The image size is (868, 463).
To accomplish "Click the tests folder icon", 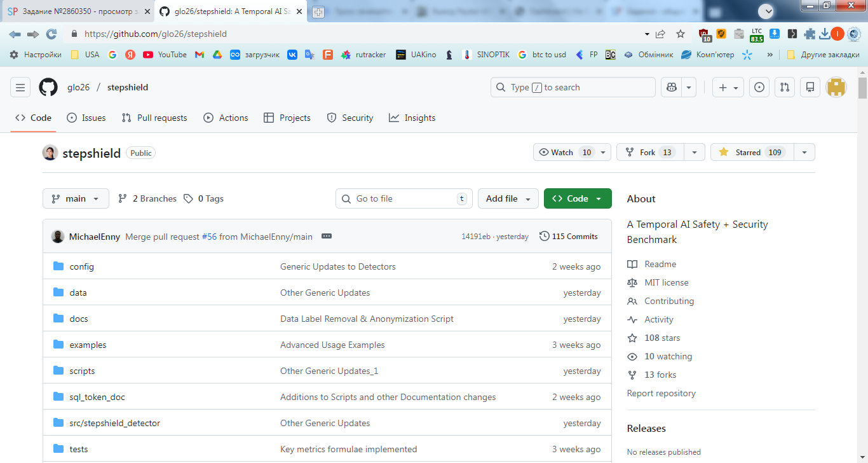I will pos(59,449).
